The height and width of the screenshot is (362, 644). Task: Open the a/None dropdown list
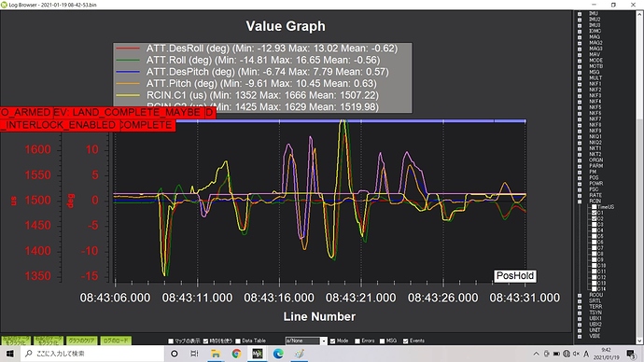[324, 341]
